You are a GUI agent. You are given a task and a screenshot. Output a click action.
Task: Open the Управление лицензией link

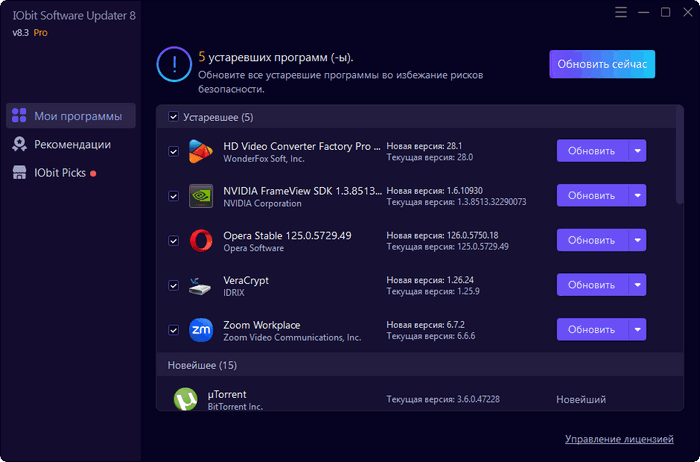pyautogui.click(x=619, y=439)
